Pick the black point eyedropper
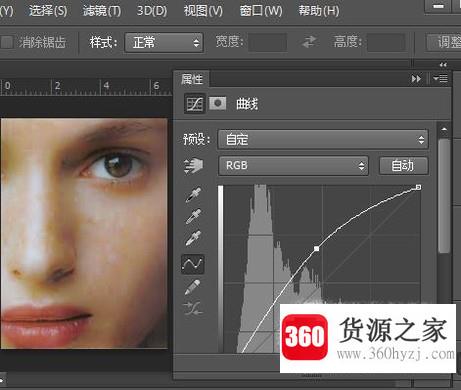461x390 pixels. pyautogui.click(x=193, y=194)
